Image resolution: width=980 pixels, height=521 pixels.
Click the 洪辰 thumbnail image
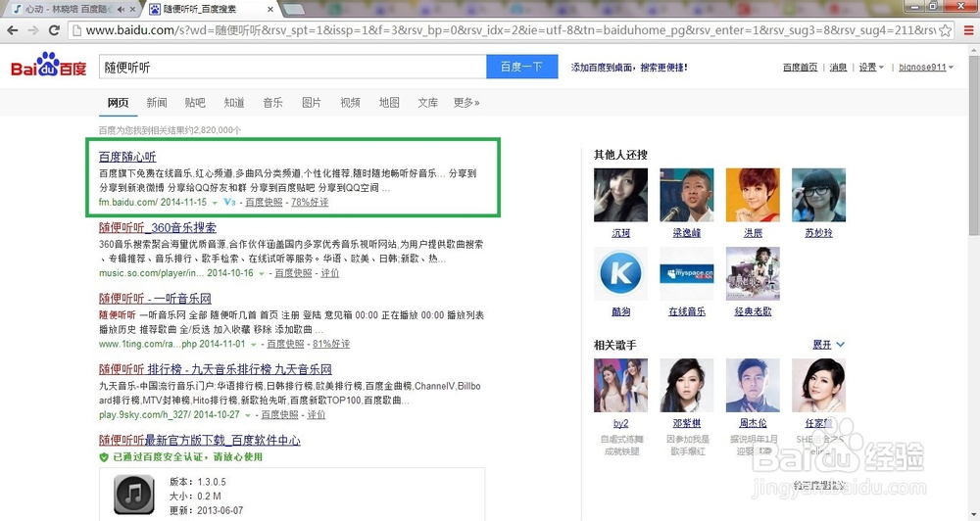point(753,195)
